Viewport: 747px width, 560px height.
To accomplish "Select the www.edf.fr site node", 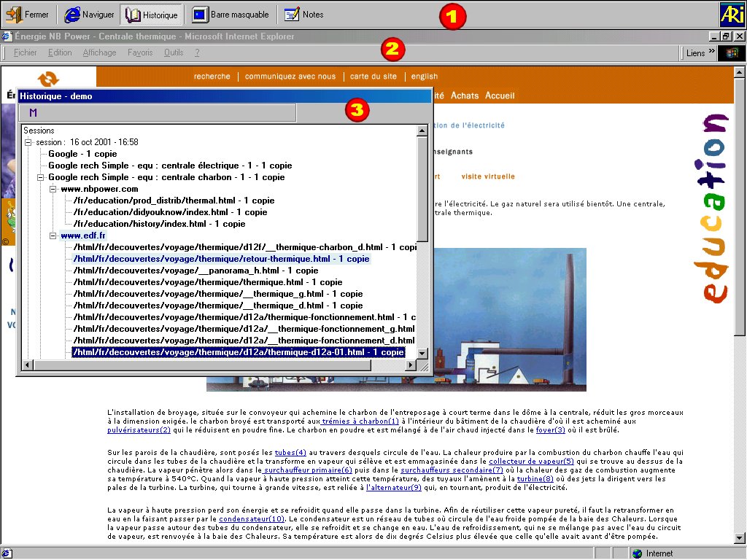I will tap(83, 236).
